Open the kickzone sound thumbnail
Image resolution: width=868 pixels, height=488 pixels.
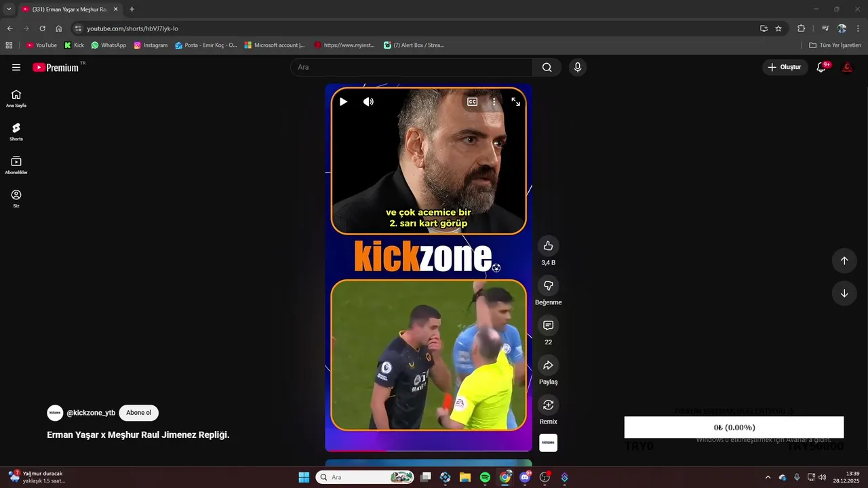point(548,443)
